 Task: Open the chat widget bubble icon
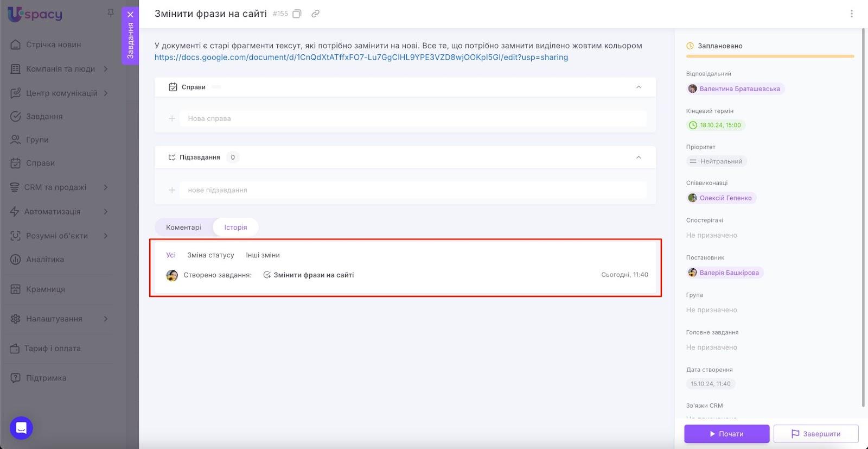pos(21,428)
